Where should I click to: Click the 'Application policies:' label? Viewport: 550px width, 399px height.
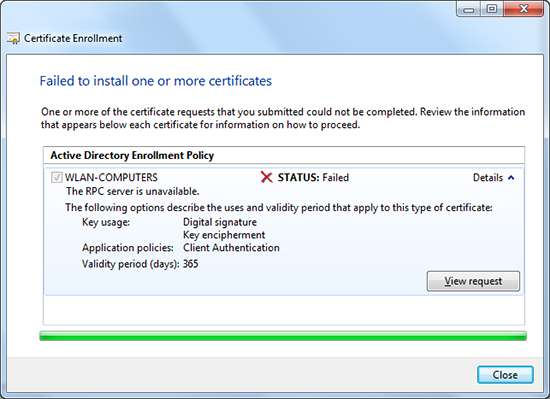pyautogui.click(x=128, y=248)
